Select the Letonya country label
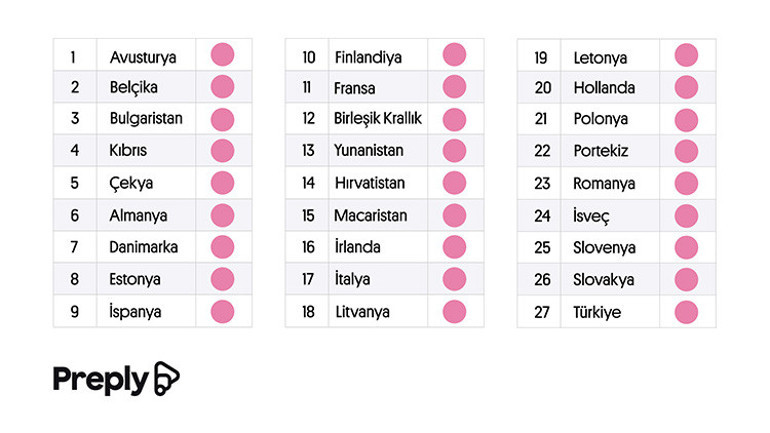 (601, 57)
